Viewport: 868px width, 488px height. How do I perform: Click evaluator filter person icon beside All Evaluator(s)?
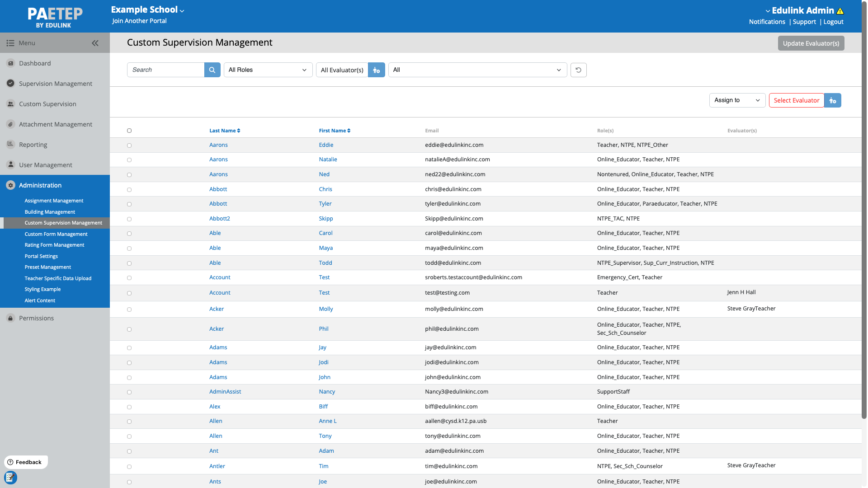coord(376,70)
